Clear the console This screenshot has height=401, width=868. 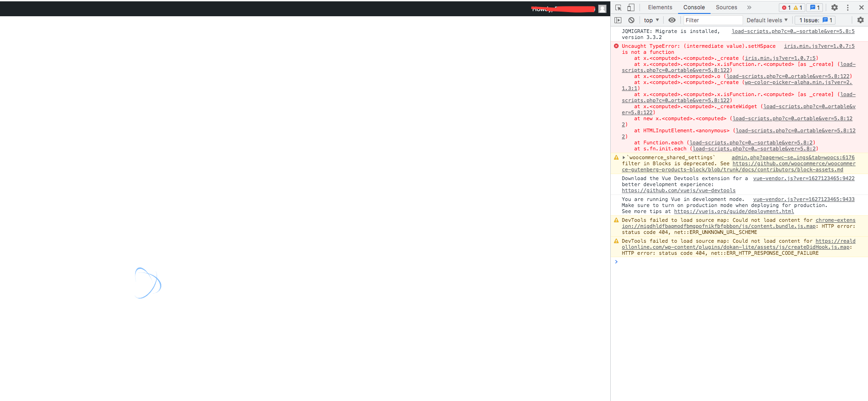point(631,20)
